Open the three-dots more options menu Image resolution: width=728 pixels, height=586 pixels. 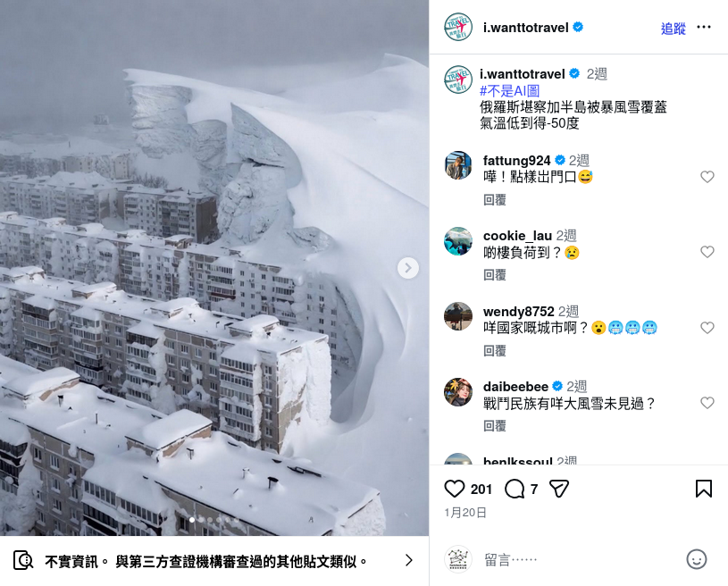tap(704, 28)
